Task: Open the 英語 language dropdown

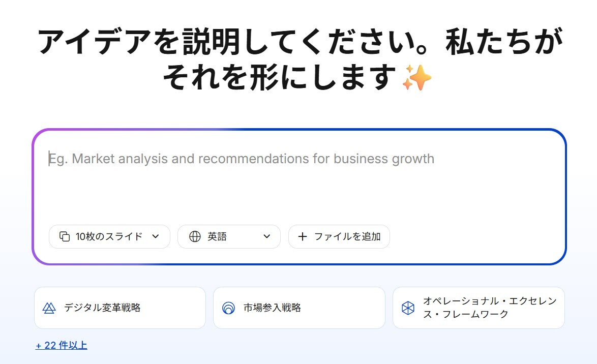Action: tap(229, 236)
